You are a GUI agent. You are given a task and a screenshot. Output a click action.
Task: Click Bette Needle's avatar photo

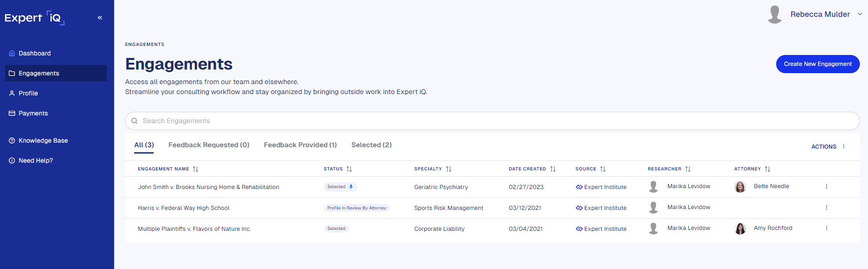tap(740, 187)
